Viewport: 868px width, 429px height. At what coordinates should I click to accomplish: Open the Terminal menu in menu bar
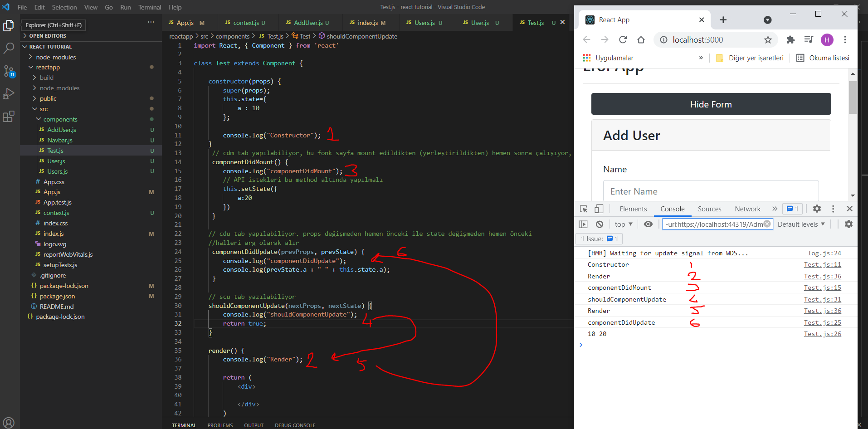[x=150, y=7]
